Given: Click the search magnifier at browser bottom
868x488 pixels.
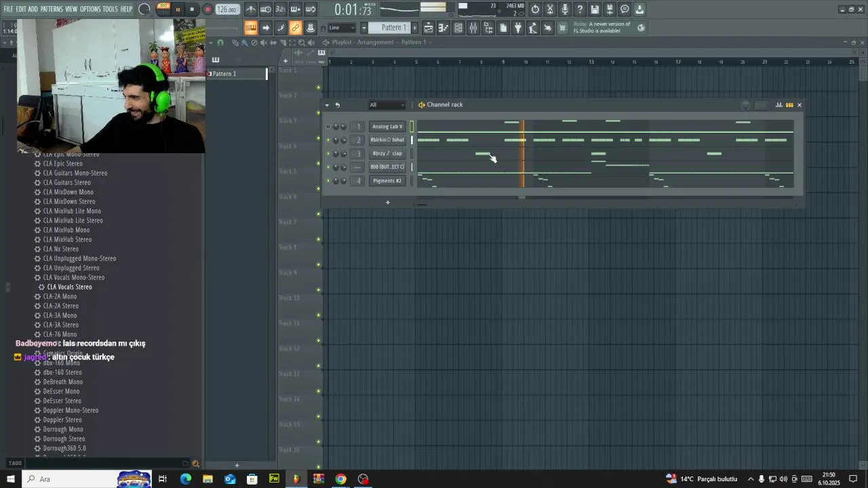Looking at the screenshot, I should pos(195,464).
